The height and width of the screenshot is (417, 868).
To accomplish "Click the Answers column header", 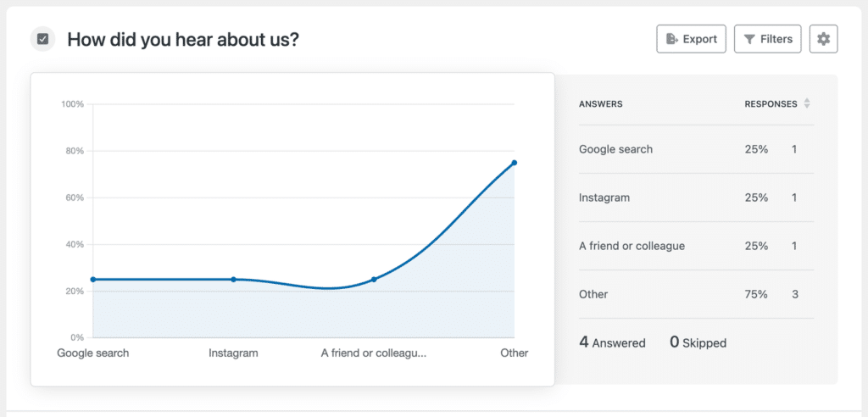I will tap(601, 103).
